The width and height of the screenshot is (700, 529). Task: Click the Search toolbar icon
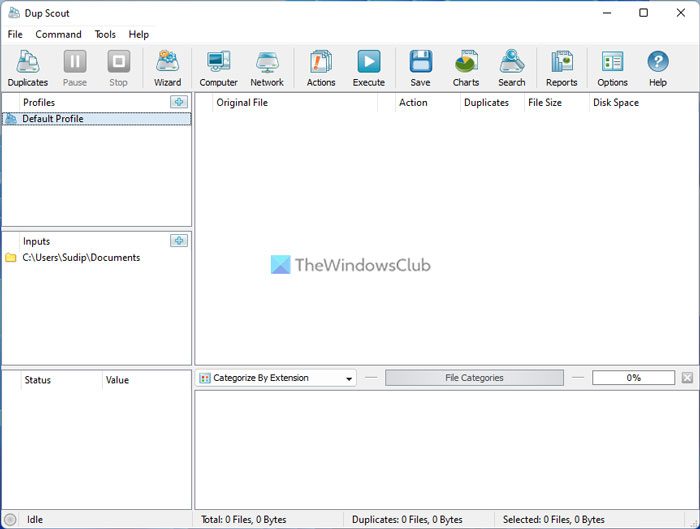point(512,68)
